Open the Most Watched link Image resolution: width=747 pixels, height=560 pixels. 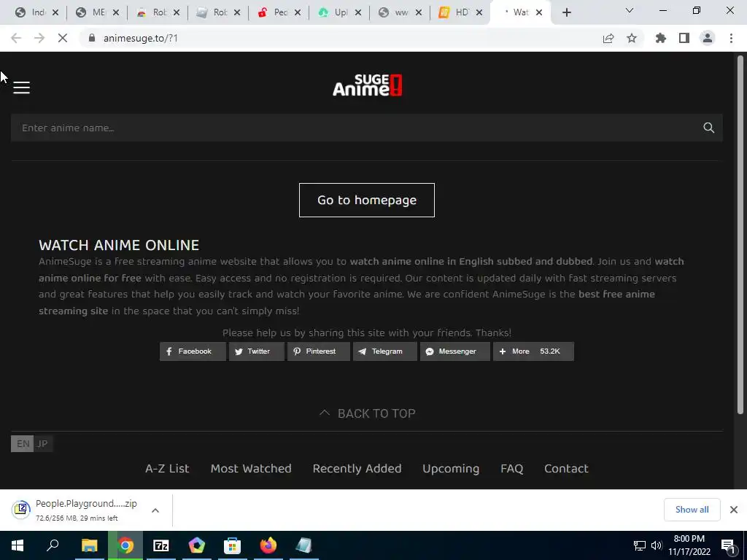251,469
